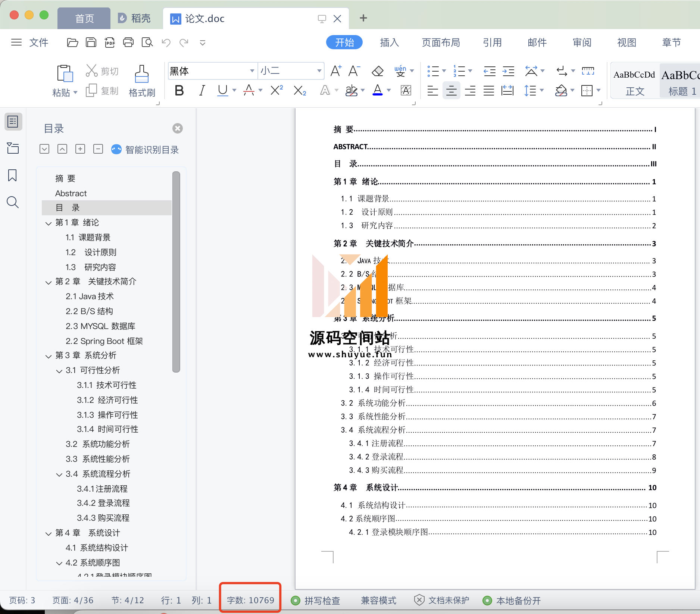Open the font size dropdown showing 小二
The height and width of the screenshot is (614, 700).
pos(319,71)
